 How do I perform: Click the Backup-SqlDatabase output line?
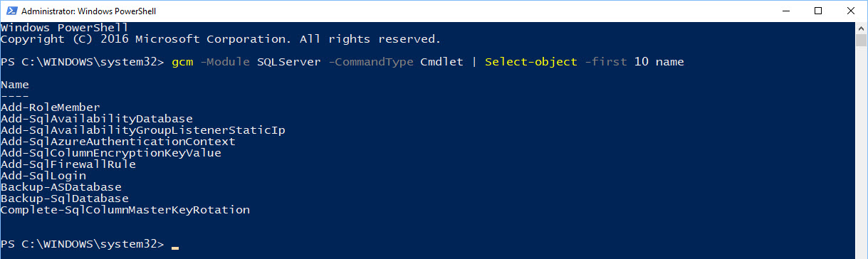tap(65, 199)
